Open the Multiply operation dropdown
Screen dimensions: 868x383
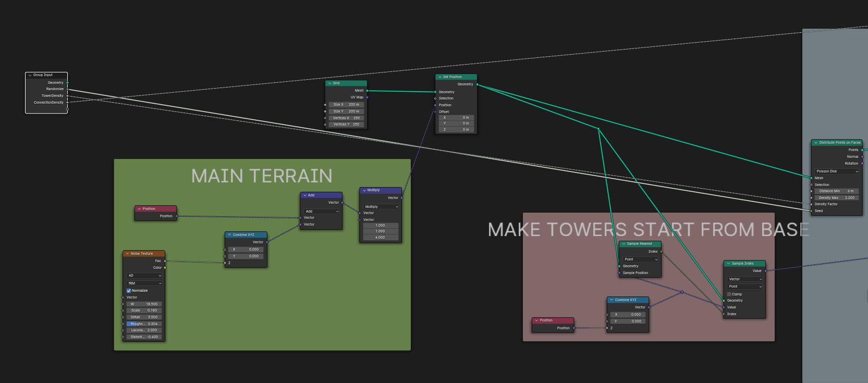381,207
